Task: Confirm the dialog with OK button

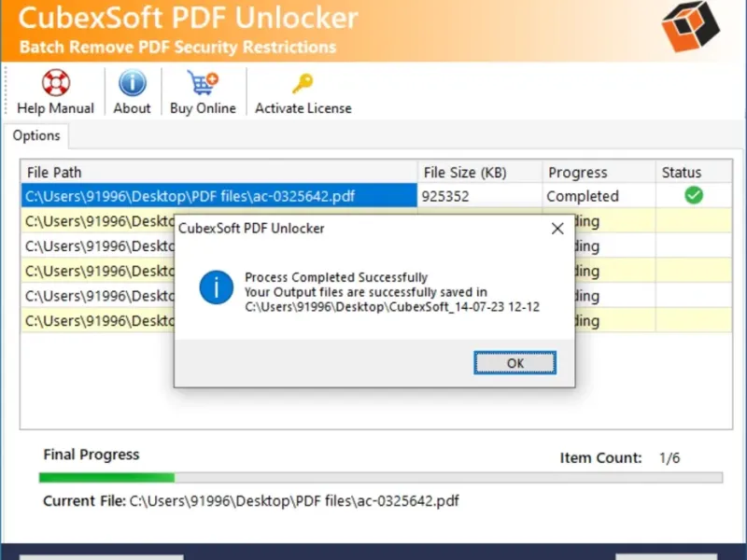Action: [x=515, y=363]
